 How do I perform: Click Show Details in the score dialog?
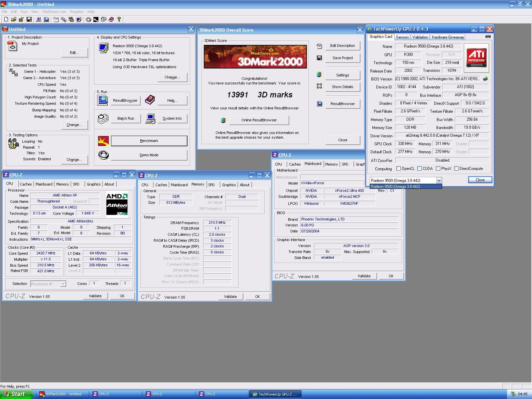click(x=342, y=87)
